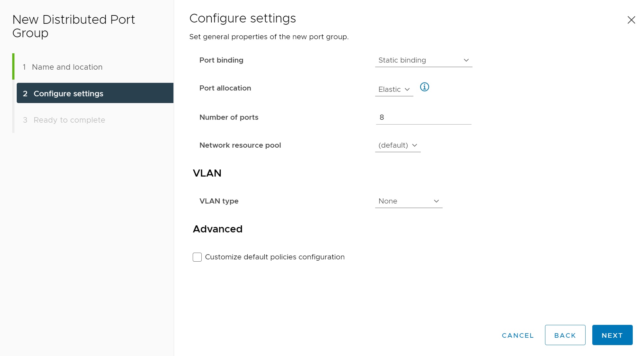Open the Port binding dropdown
This screenshot has height=356, width=644.
(423, 60)
